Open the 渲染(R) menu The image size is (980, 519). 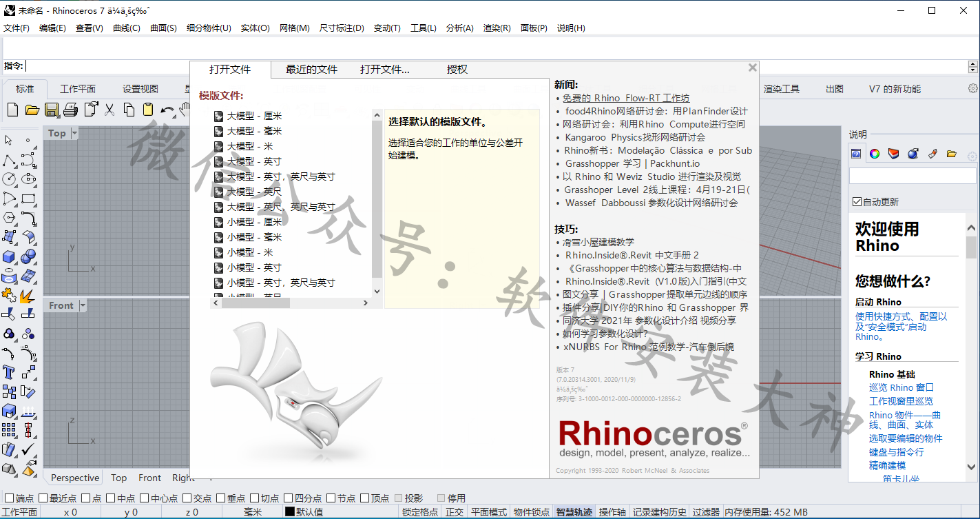point(497,28)
